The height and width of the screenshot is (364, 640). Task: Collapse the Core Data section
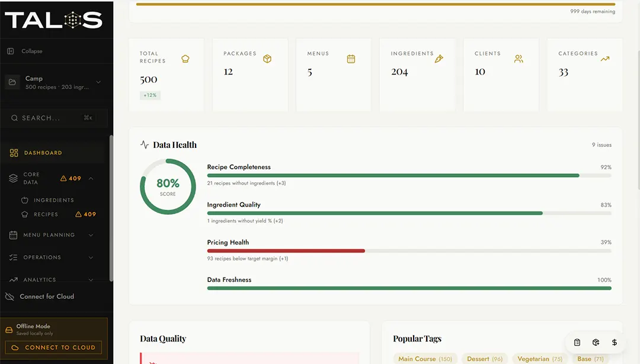point(91,178)
